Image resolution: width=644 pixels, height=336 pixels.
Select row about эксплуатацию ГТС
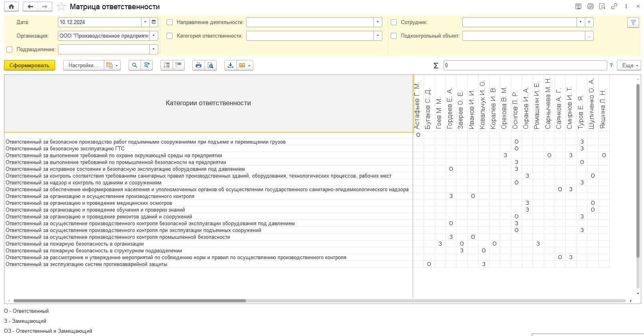208,148
